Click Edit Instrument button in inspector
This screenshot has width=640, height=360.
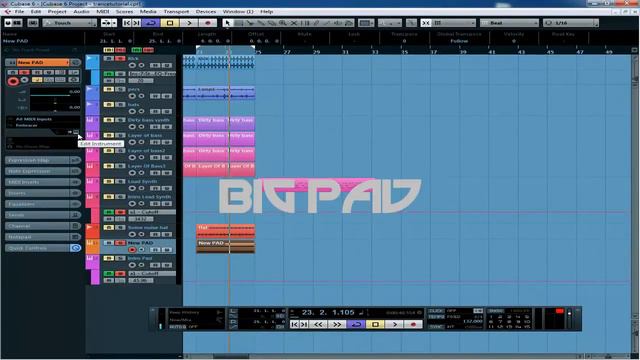(x=76, y=132)
